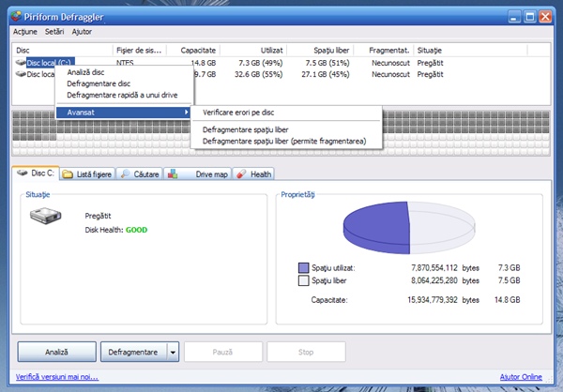Minimize the Defraggler window

coord(514,17)
